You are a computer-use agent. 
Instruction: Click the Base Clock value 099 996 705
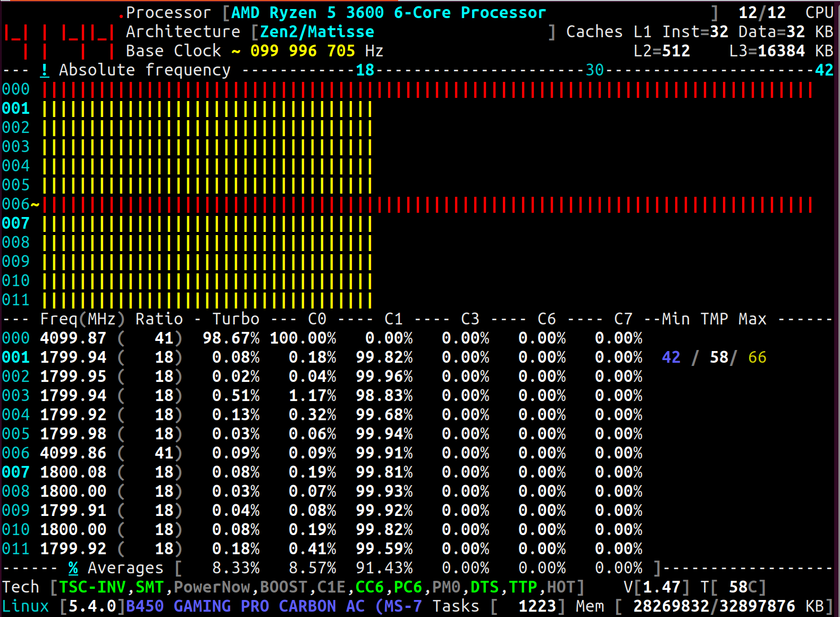tap(303, 51)
